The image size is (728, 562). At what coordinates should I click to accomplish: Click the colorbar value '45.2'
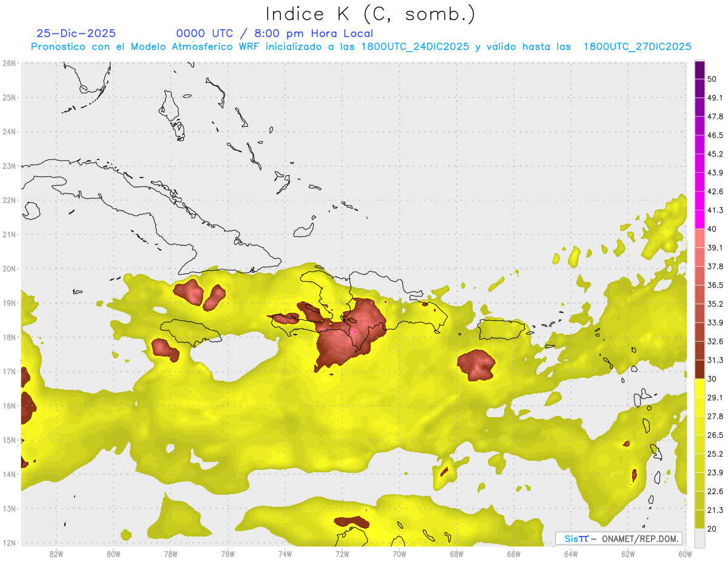pyautogui.click(x=715, y=154)
